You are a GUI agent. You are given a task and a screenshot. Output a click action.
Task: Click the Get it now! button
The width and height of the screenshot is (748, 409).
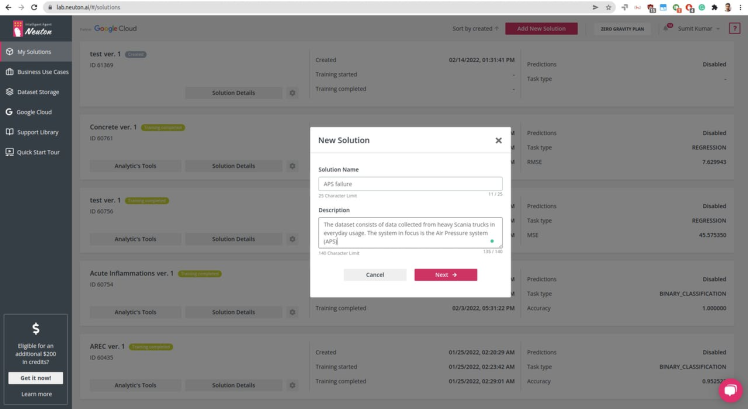(36, 378)
